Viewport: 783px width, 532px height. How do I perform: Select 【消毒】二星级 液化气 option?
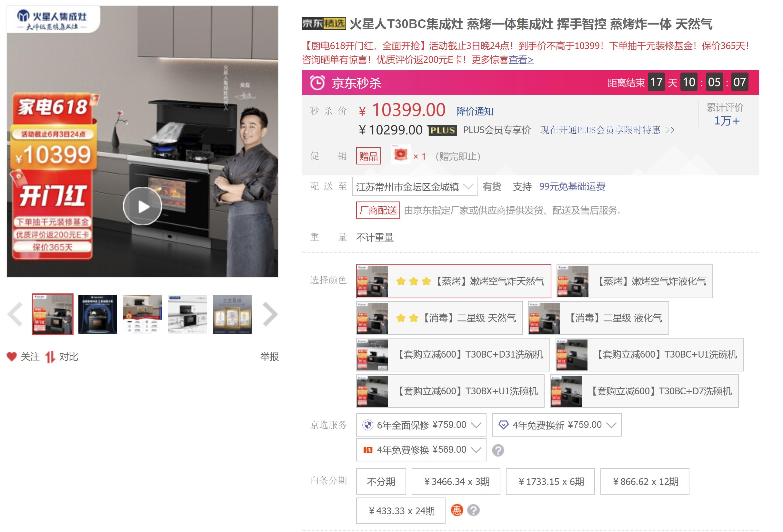click(x=598, y=318)
